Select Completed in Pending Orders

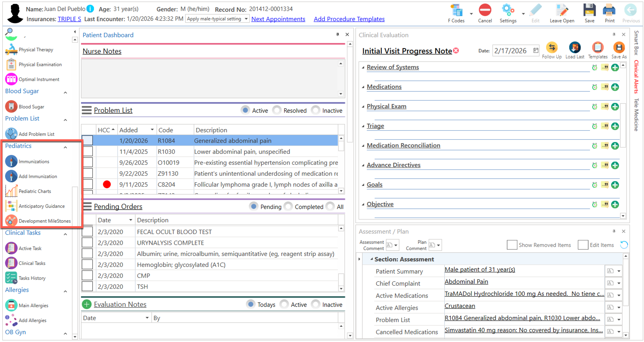coord(289,207)
